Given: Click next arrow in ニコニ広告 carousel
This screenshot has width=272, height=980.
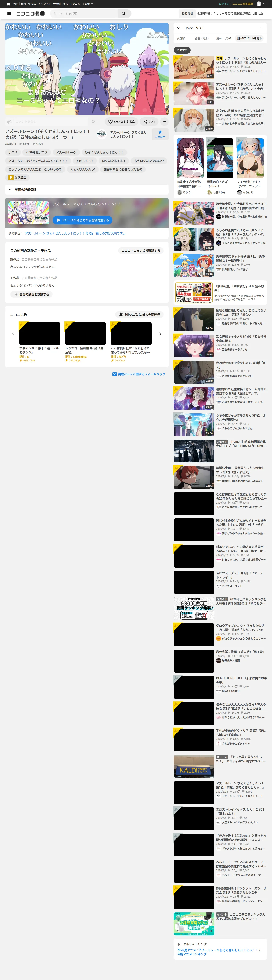Looking at the screenshot, I should (160, 334).
